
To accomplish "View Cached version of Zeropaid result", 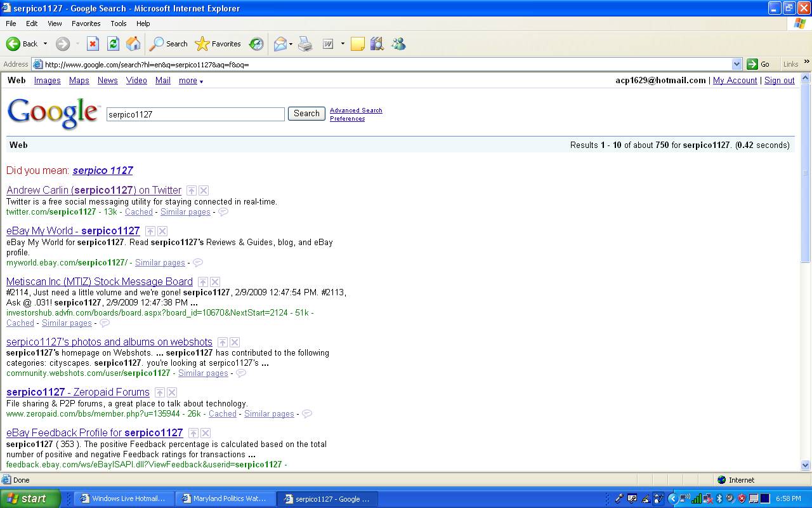I will pos(223,414).
